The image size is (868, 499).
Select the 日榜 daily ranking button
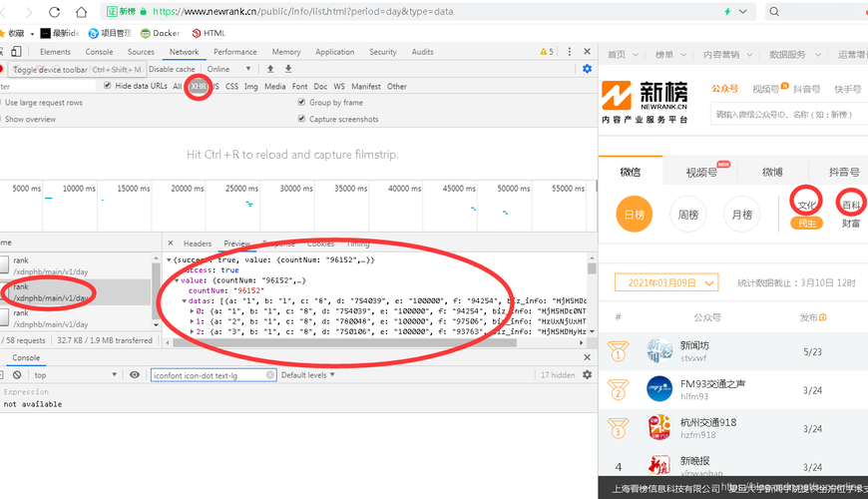tap(635, 215)
